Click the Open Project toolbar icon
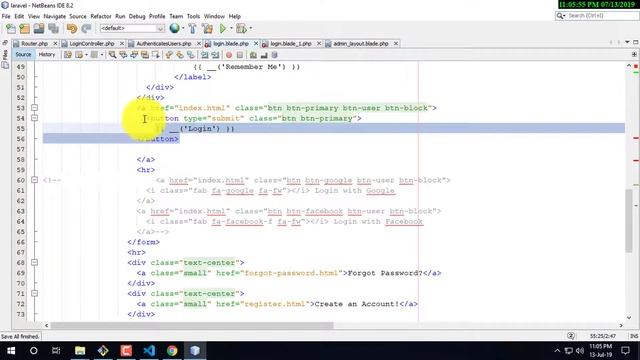The height and width of the screenshot is (360, 640). tap(39, 28)
